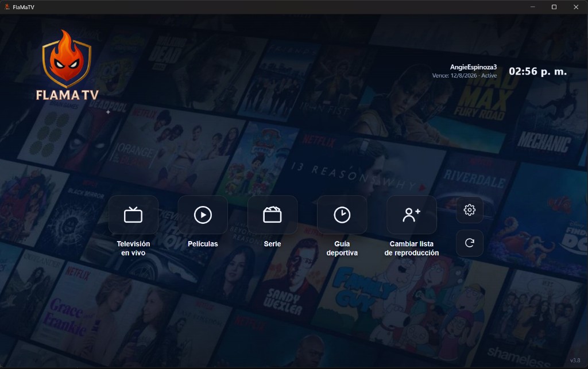Close the FlaMaTV window
Viewport: 588px width, 369px height.
(576, 7)
